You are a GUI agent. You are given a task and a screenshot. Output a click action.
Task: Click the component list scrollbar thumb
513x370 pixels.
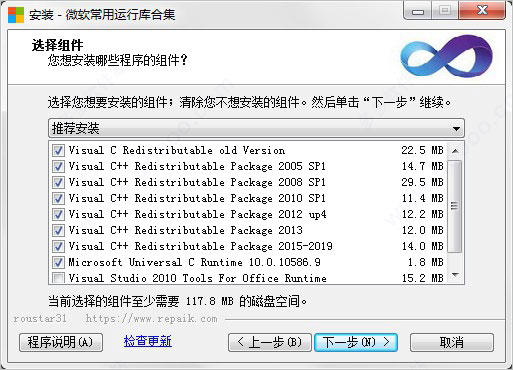point(454,206)
